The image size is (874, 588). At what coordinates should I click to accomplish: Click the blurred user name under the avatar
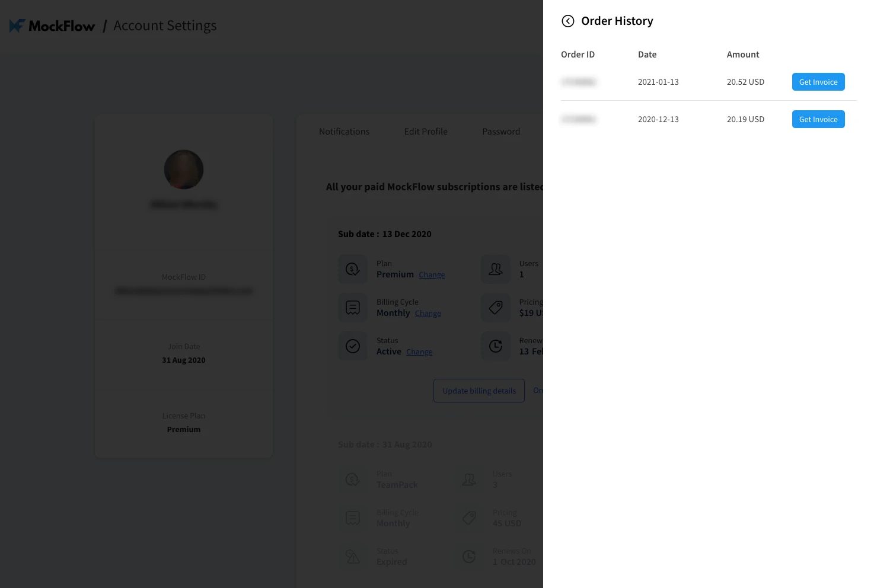coord(184,204)
